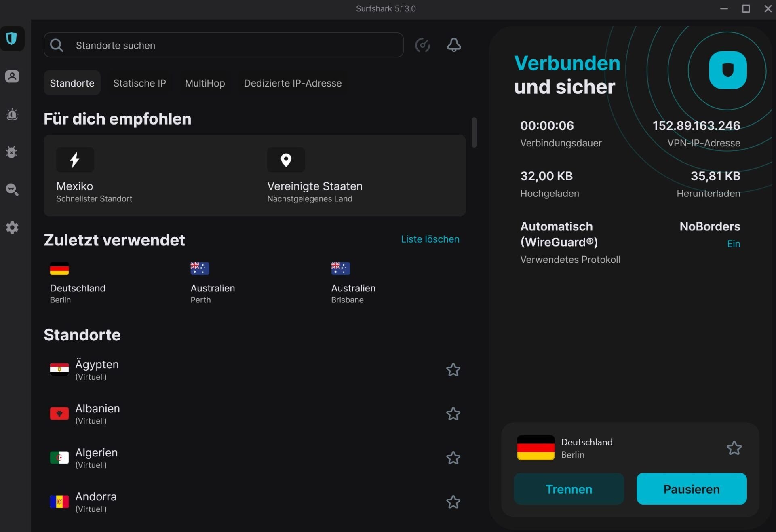The height and width of the screenshot is (532, 776).
Task: Favorite Algerien with its star
Action: (453, 458)
